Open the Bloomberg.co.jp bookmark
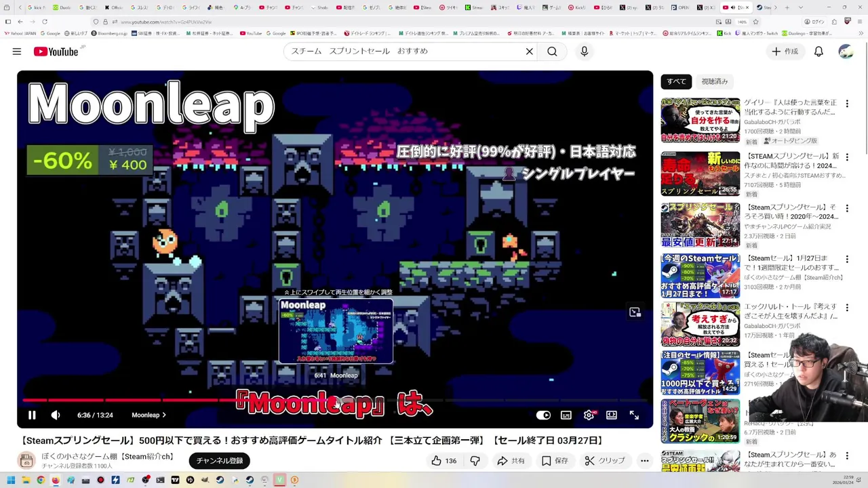The image size is (868, 488). point(109,33)
